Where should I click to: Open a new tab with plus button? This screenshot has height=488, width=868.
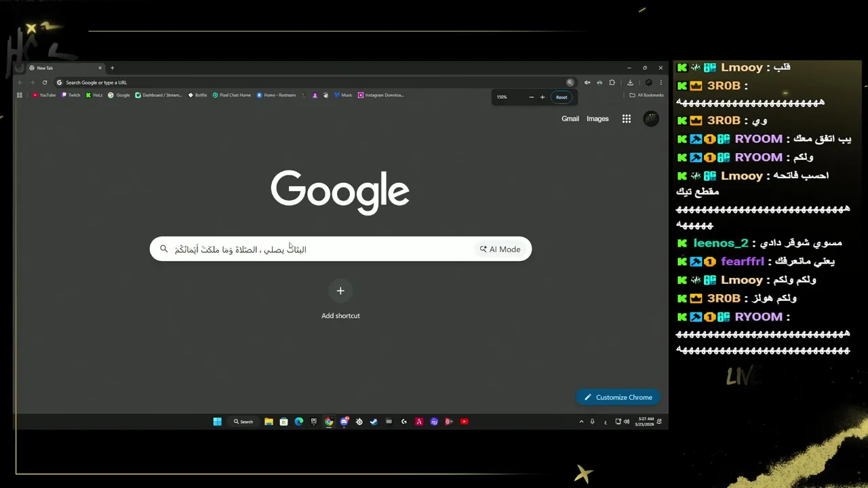click(113, 68)
